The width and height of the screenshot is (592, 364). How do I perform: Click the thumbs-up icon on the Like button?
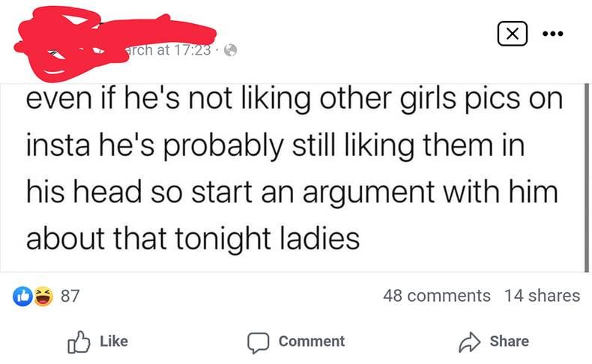click(78, 342)
